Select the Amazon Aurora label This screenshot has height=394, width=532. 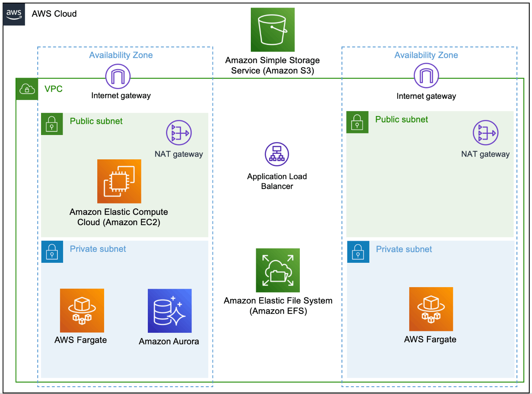tap(169, 341)
